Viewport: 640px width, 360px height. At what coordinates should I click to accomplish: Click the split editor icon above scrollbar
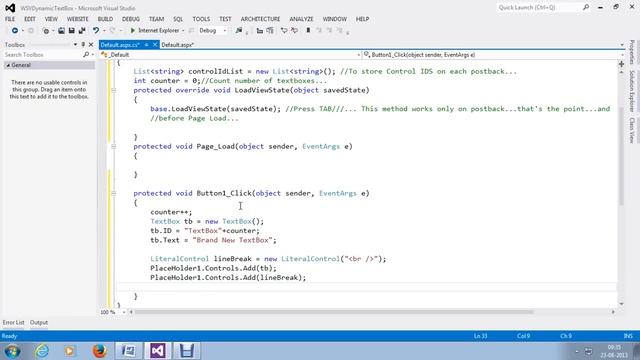(x=621, y=64)
